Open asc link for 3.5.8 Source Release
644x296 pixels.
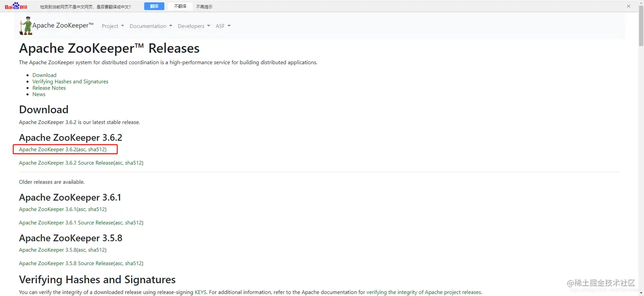119,263
